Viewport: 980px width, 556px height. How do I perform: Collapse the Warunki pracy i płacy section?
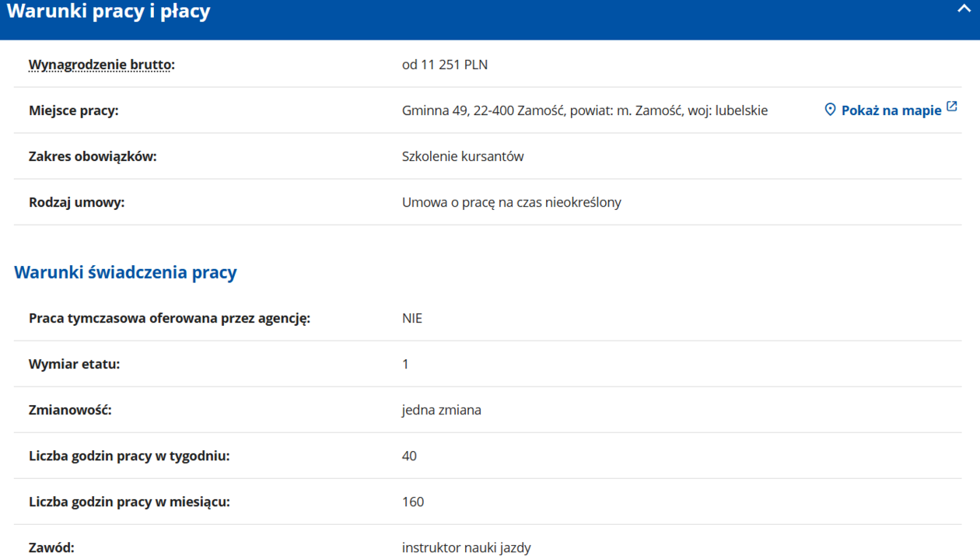click(x=964, y=9)
